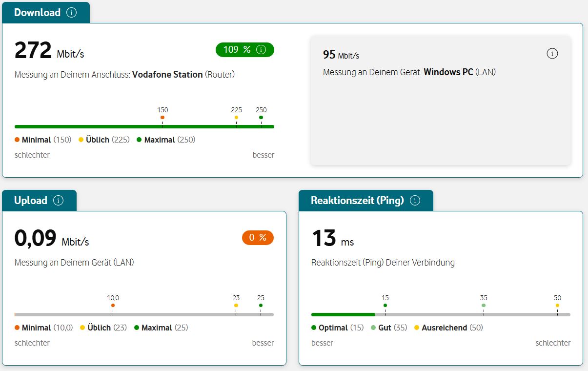This screenshot has width=588, height=371.
Task: Click the Ausreichend (50) ping legend
Action: pos(448,328)
